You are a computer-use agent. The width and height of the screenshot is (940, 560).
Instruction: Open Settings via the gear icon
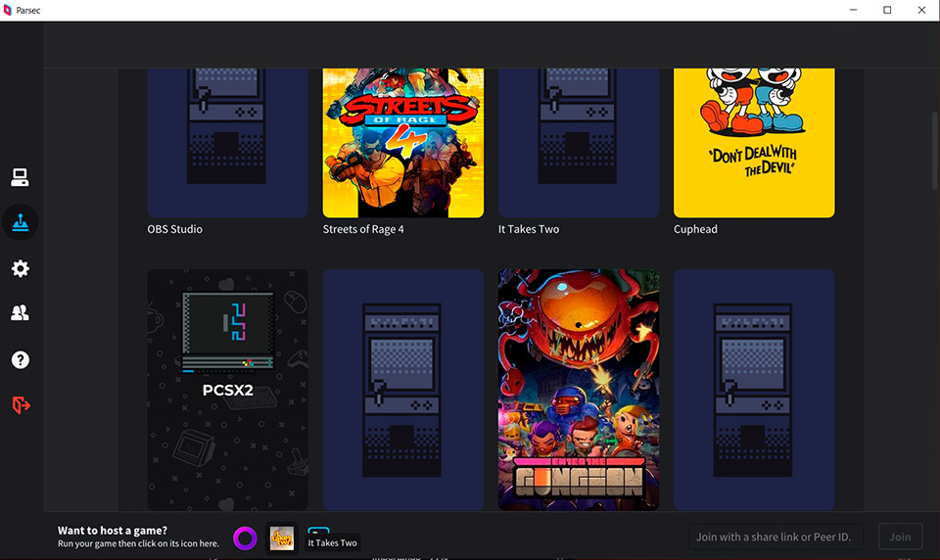click(x=21, y=268)
